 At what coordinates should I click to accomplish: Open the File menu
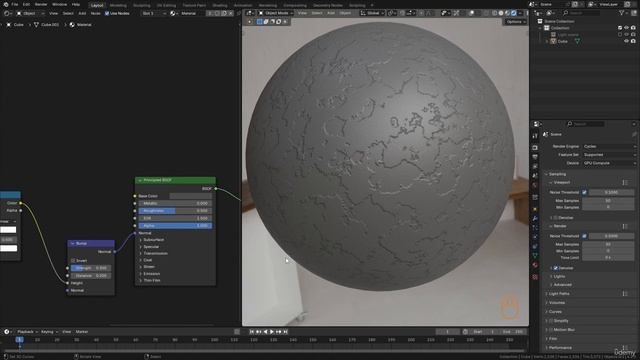15,4
